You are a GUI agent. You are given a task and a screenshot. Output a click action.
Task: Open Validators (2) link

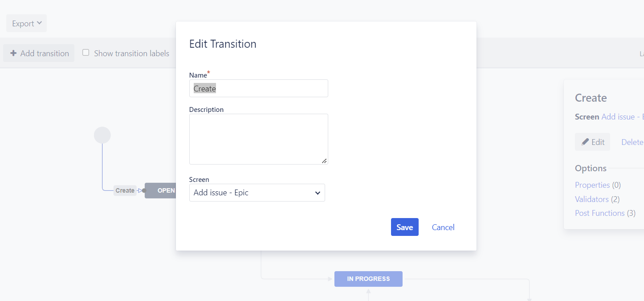(x=591, y=199)
